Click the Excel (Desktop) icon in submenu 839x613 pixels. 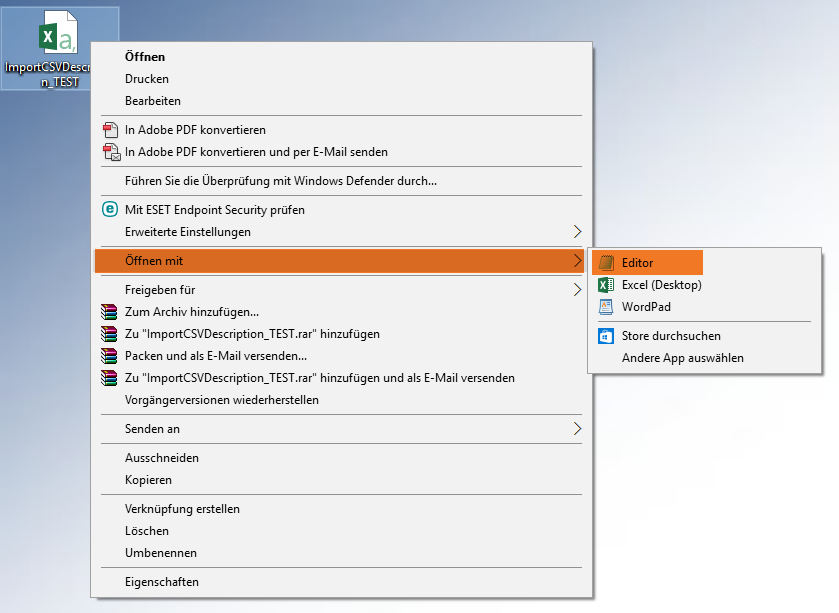(x=606, y=285)
